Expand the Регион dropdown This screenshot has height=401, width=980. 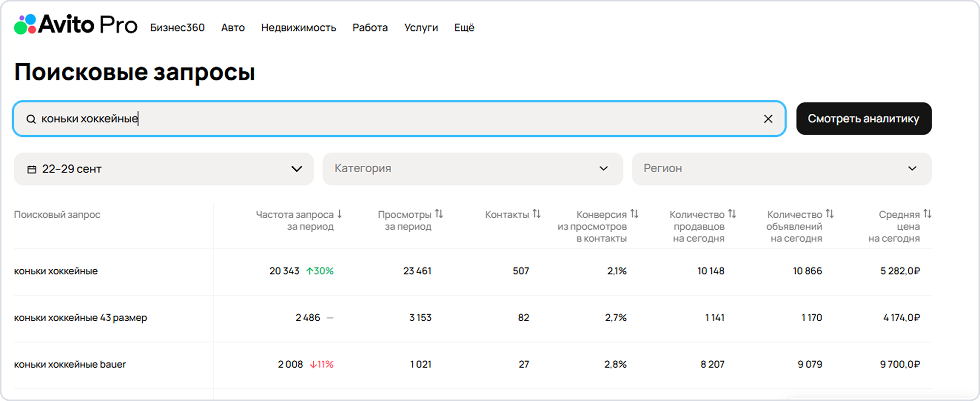pyautogui.click(x=781, y=169)
